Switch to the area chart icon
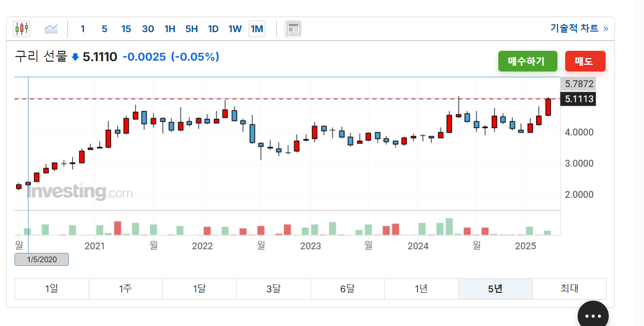Screen dimensions: 644x326 pos(51,29)
